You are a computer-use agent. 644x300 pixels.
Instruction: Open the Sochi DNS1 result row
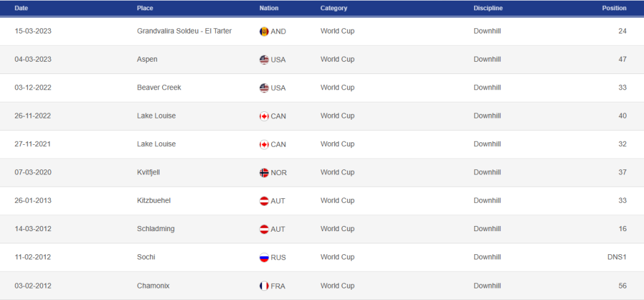tap(616, 258)
